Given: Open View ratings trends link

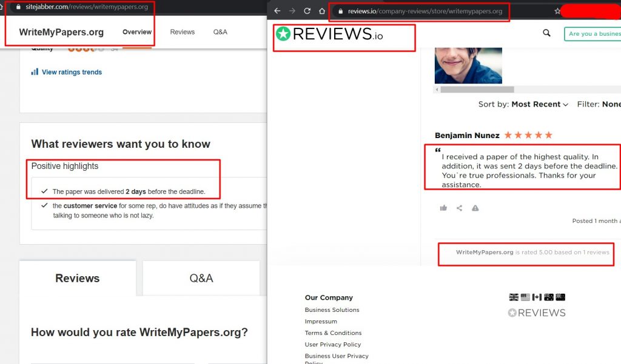Looking at the screenshot, I should click(x=72, y=72).
